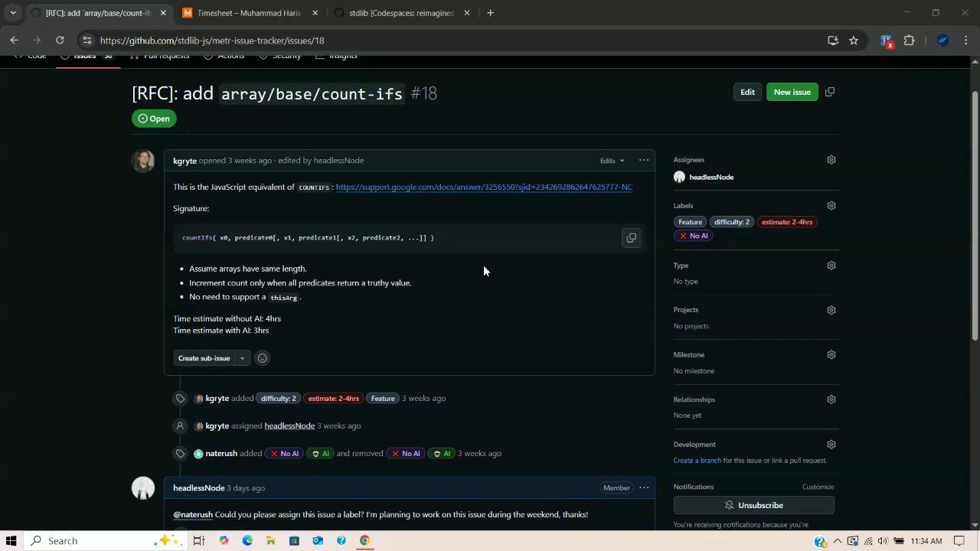Open File Explorer from the taskbar
Image resolution: width=980 pixels, height=551 pixels.
click(x=271, y=541)
